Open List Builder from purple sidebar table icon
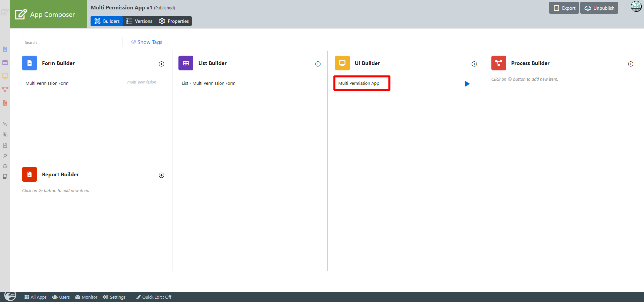 (5, 63)
